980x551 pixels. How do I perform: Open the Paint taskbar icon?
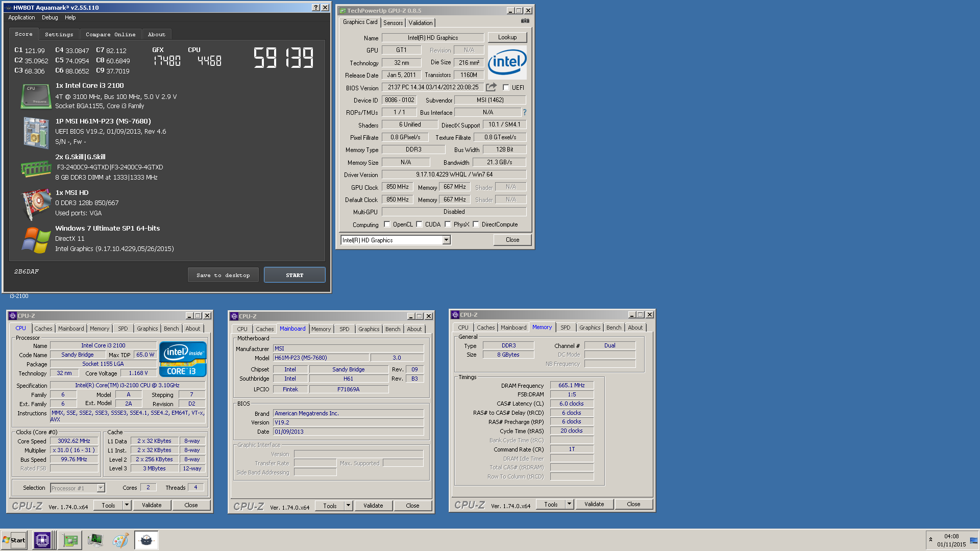[x=120, y=540]
